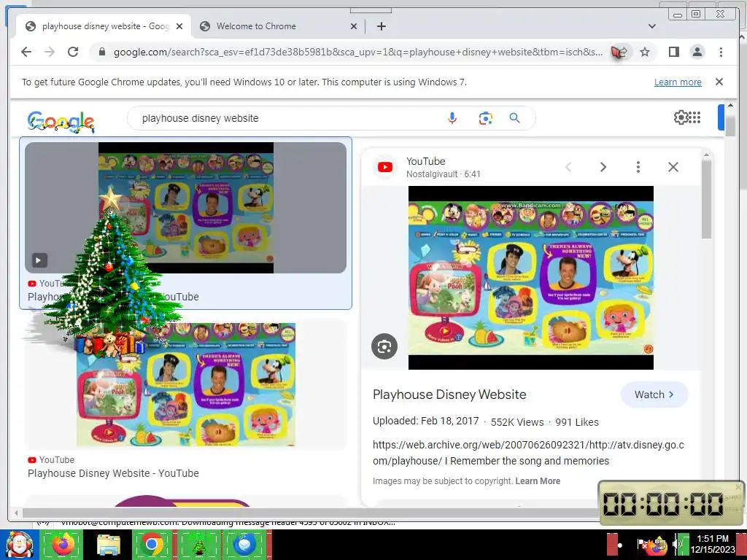Close the image preview panel

coord(673,167)
